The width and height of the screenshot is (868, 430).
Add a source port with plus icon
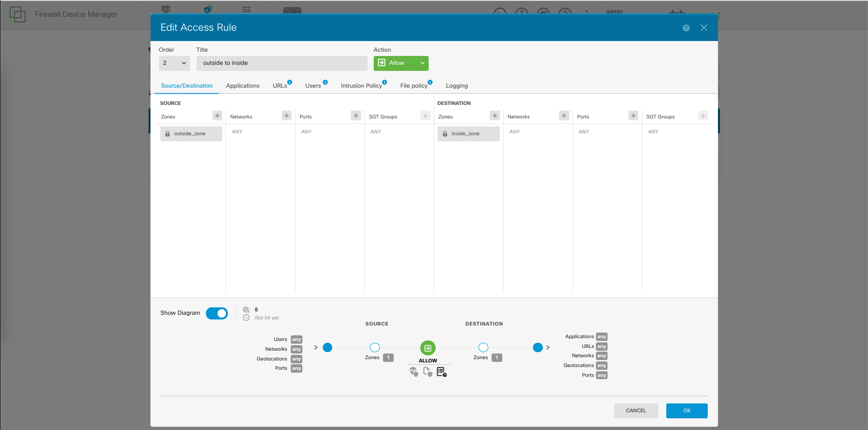[x=356, y=116]
